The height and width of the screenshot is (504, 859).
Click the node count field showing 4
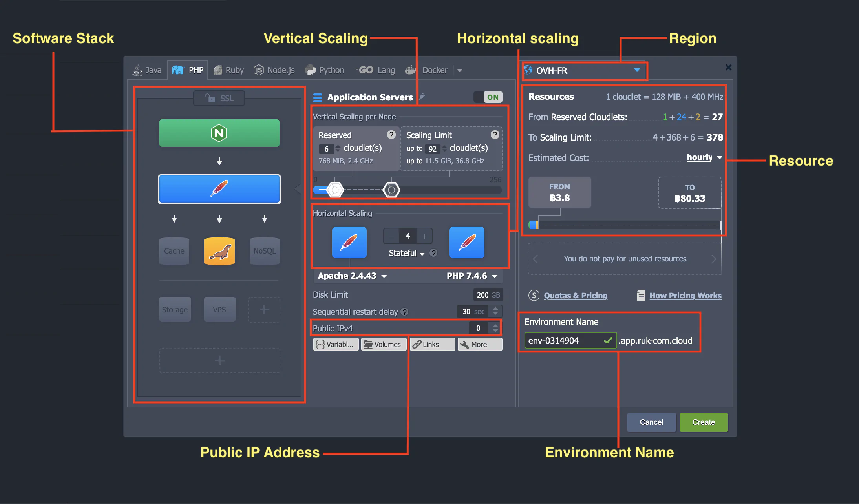tap(408, 236)
